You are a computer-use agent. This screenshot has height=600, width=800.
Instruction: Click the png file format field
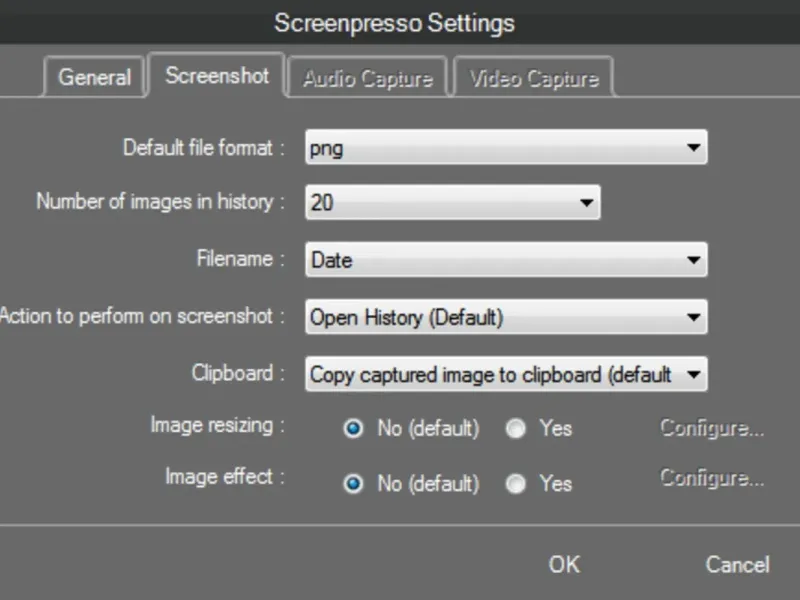490,148
